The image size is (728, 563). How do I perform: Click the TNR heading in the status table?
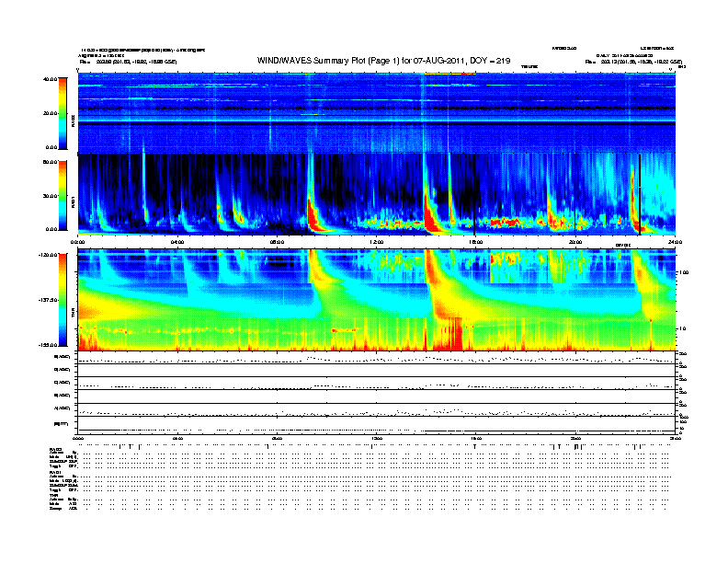point(53,495)
